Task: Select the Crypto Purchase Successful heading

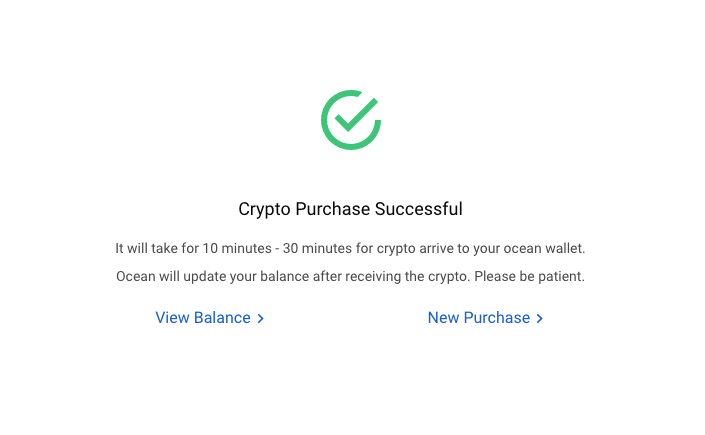Action: (350, 209)
